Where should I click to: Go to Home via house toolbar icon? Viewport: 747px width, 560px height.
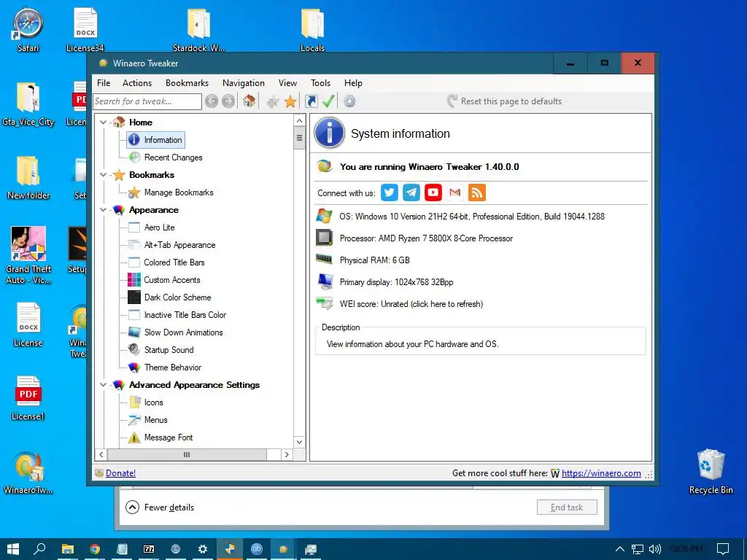point(249,101)
